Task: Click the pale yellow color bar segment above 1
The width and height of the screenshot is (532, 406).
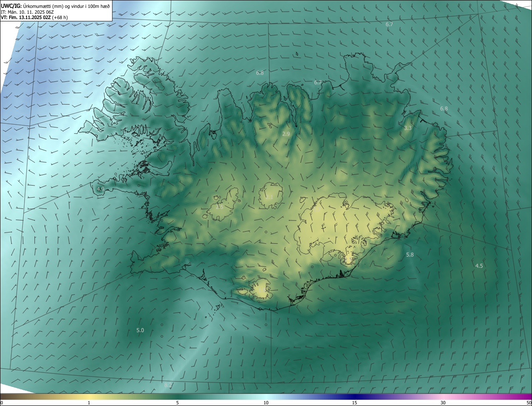Action: 89,396
